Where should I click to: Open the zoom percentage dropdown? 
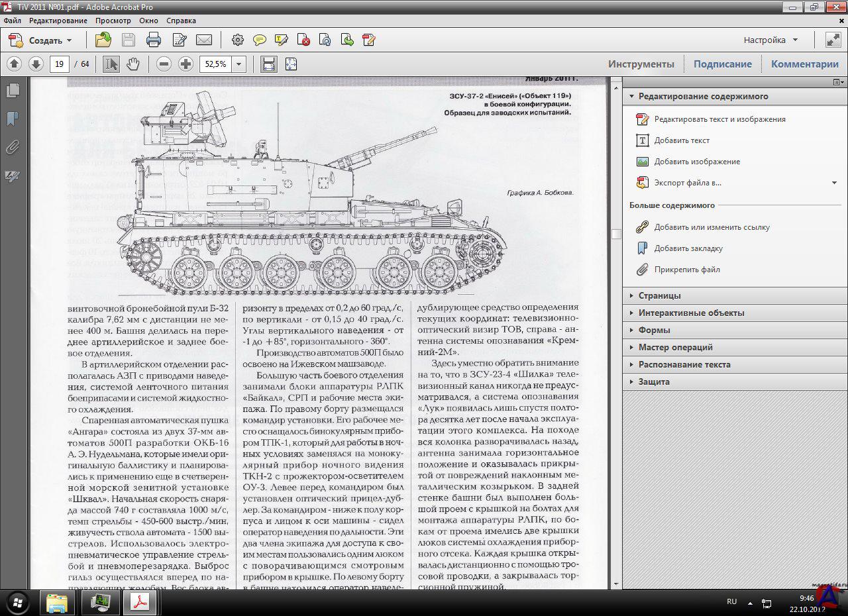(x=239, y=64)
